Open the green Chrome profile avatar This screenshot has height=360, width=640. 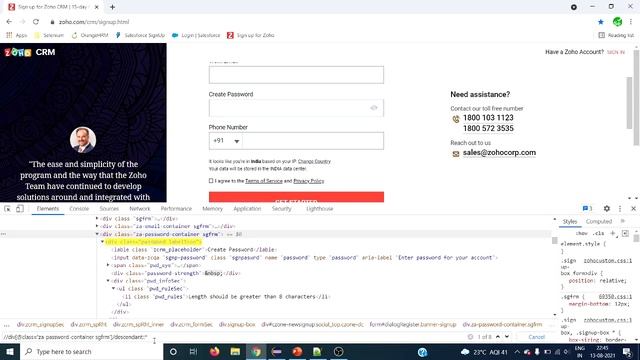click(x=617, y=22)
